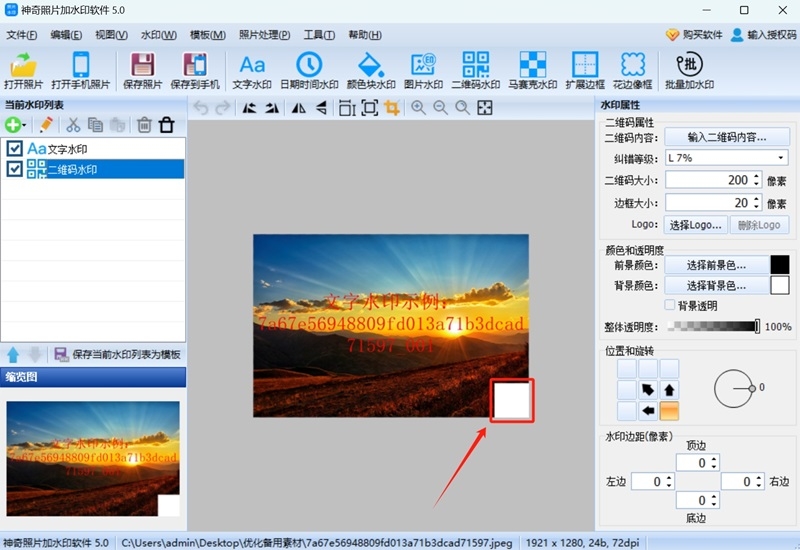Screen dimensions: 800x550
Task: Open a photo with 打开照片
Action: point(23,71)
